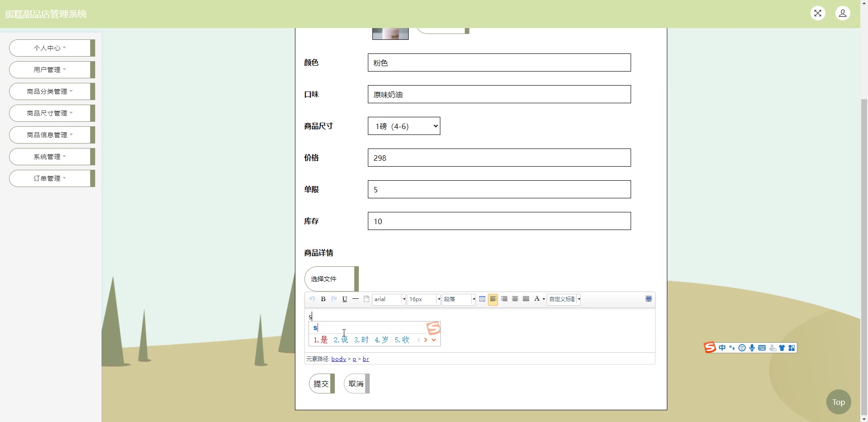868x422 pixels.
Task: Open soft keyboard icon on IME toolbar
Action: click(762, 348)
